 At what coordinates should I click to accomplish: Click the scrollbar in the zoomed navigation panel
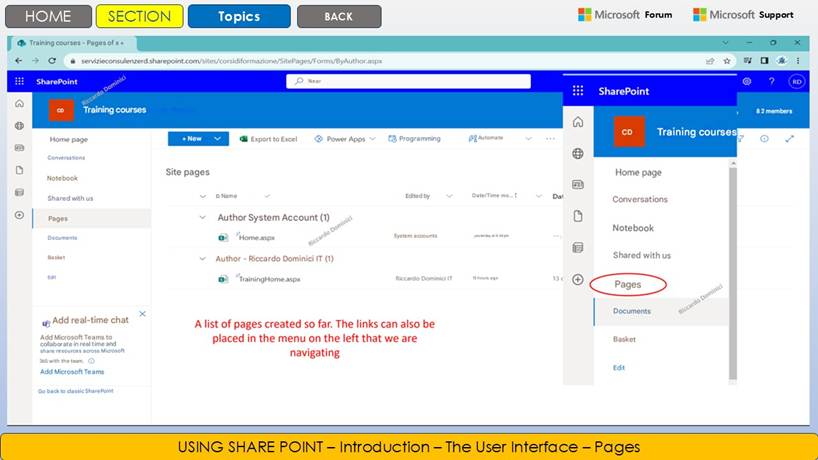[733, 271]
